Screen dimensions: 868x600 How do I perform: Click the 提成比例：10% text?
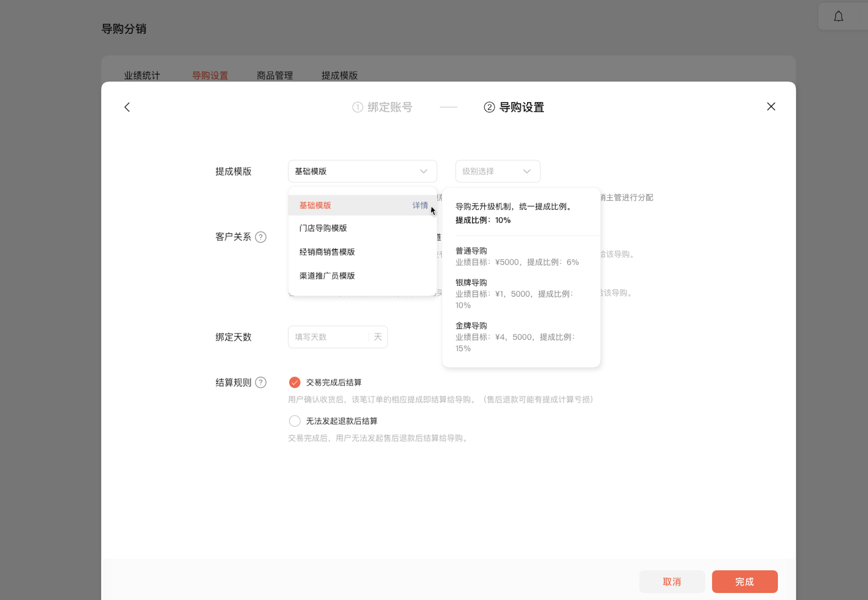pos(483,220)
